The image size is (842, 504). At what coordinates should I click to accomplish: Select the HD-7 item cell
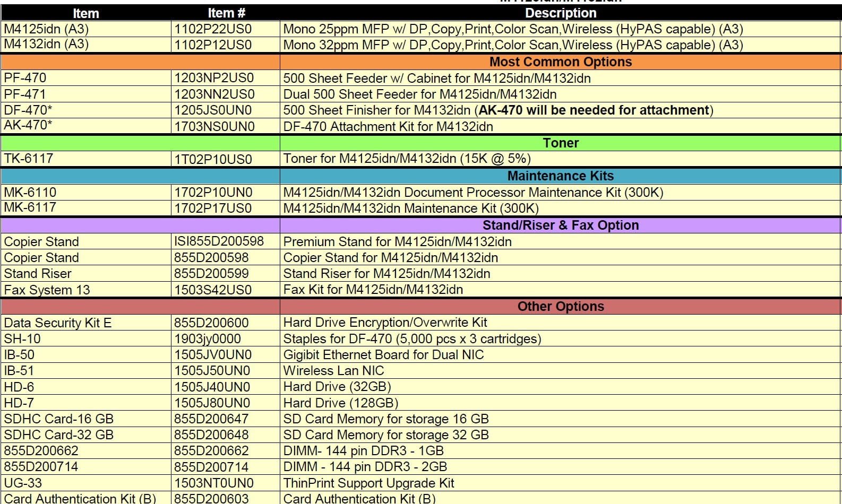click(19, 403)
